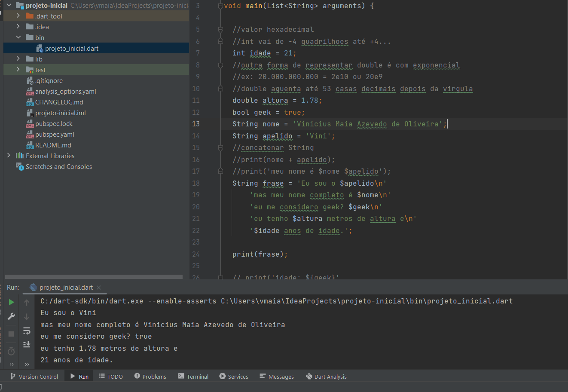Open the Messages tool window
The height and width of the screenshot is (392, 568).
click(277, 377)
